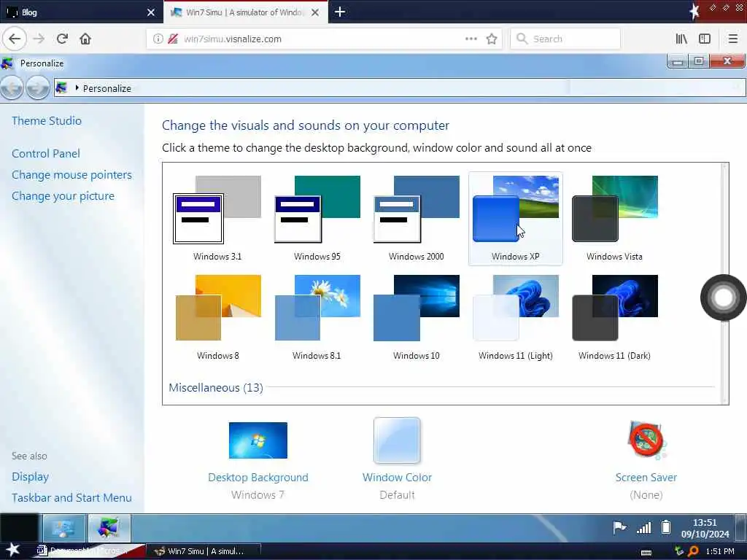747x560 pixels.
Task: Apply the Windows 10 theme
Action: click(416, 317)
